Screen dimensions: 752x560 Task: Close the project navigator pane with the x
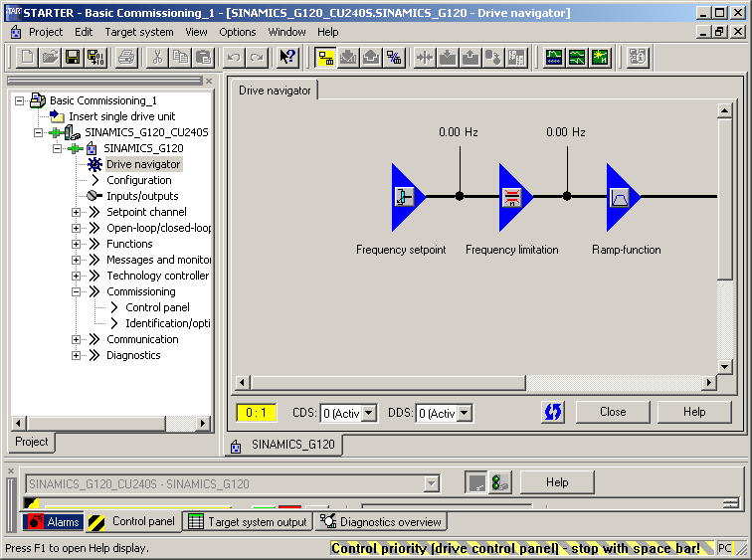click(209, 81)
